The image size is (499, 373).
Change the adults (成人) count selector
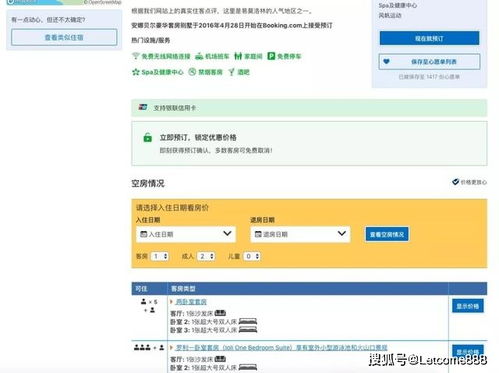(x=206, y=256)
